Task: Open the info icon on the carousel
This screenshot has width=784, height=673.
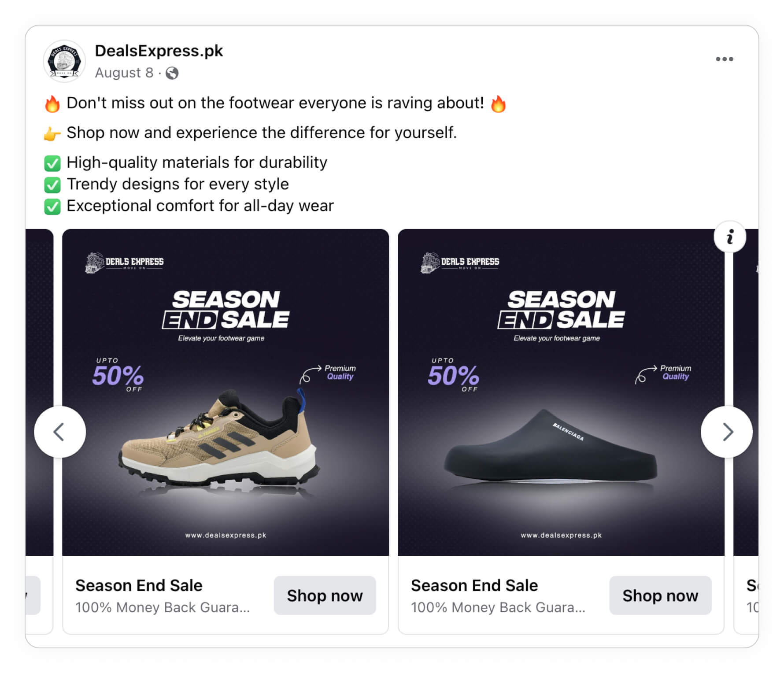Action: pyautogui.click(x=730, y=237)
